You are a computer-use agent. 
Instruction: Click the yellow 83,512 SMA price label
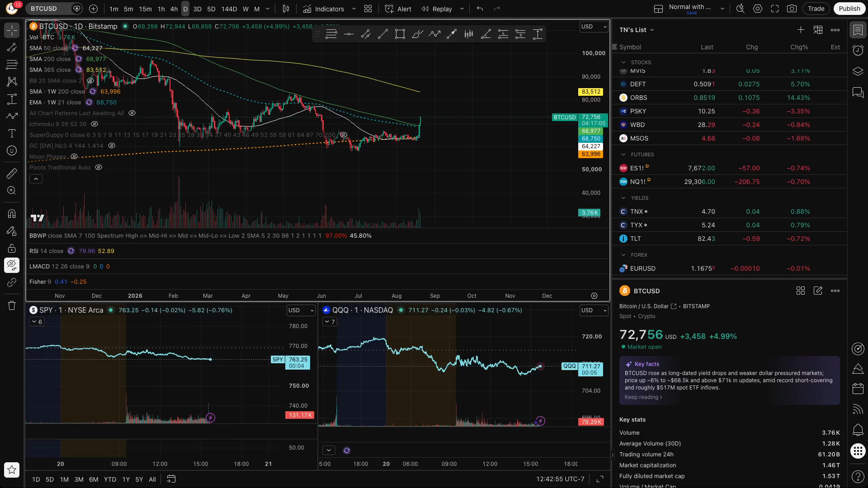click(x=590, y=92)
